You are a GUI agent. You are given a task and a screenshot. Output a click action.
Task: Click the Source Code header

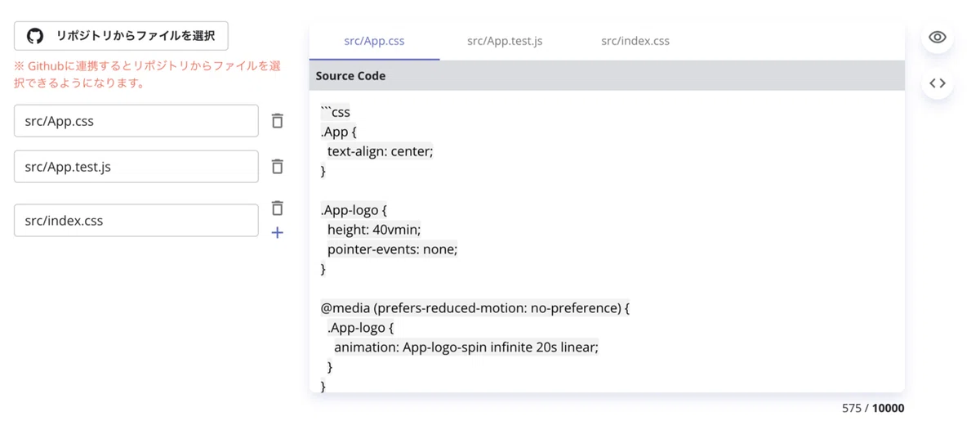point(607,75)
